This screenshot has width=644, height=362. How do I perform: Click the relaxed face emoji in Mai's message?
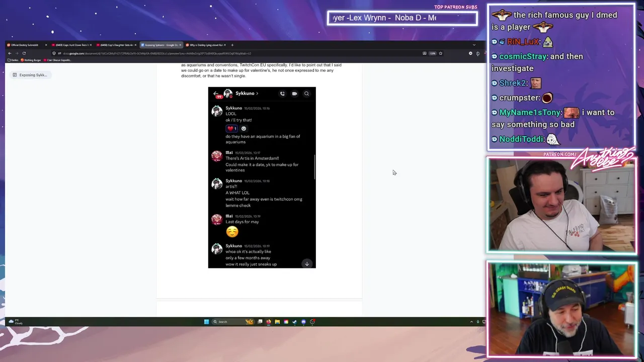click(x=232, y=232)
